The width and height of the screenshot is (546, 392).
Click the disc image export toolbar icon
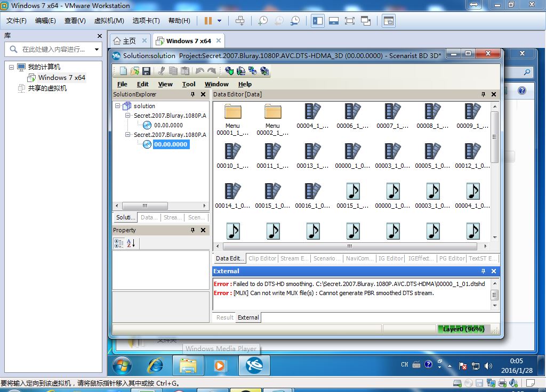[x=240, y=71]
